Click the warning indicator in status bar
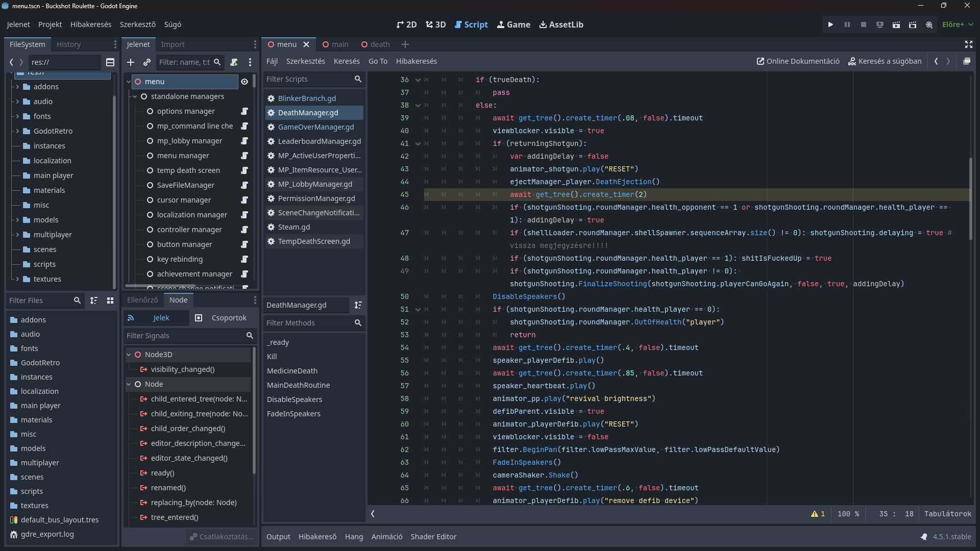This screenshot has width=980, height=551. [818, 514]
